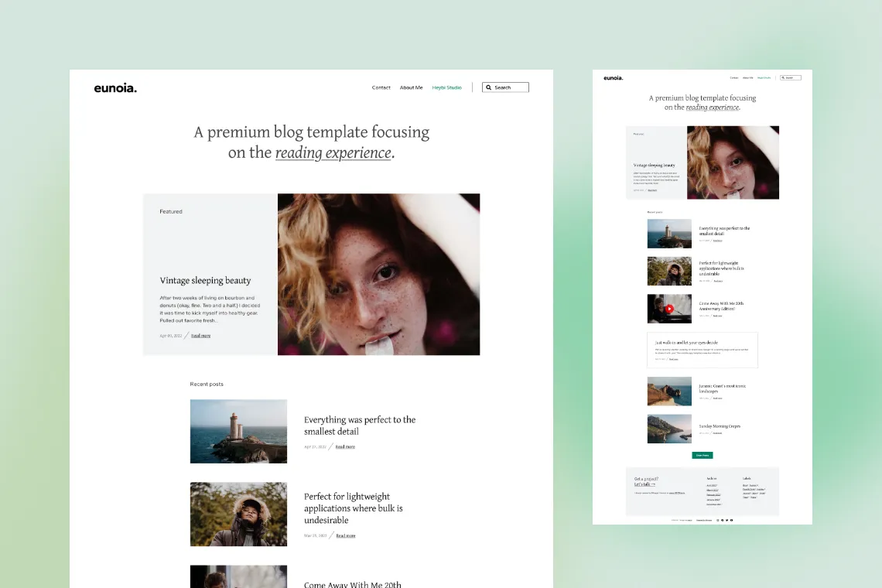Click 'Recent posts' heading in large preview
This screenshot has height=588, width=882.
(x=207, y=384)
